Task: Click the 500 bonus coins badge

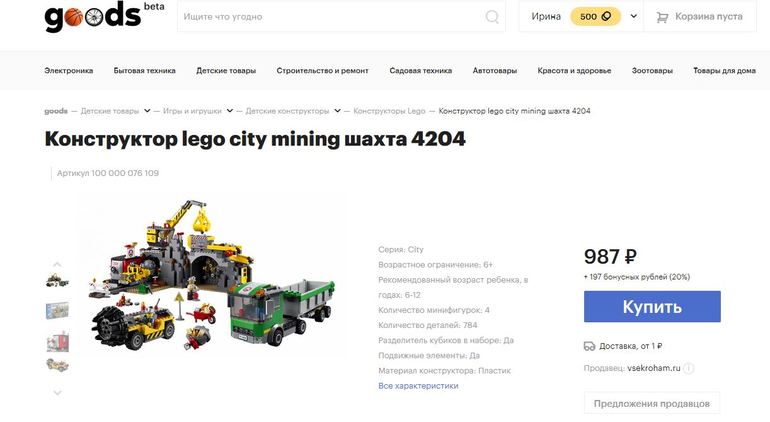Action: click(x=595, y=17)
